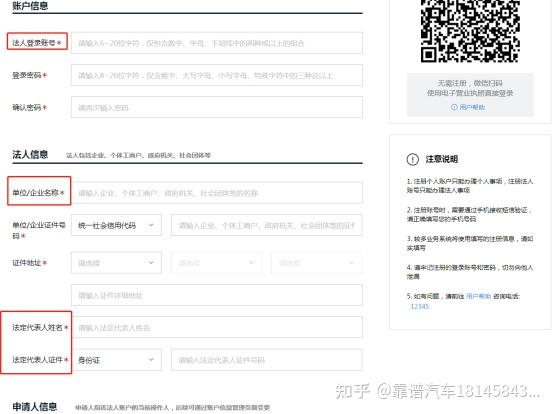
Task: Focus the 登录密码 password field
Action: pyautogui.click(x=217, y=75)
